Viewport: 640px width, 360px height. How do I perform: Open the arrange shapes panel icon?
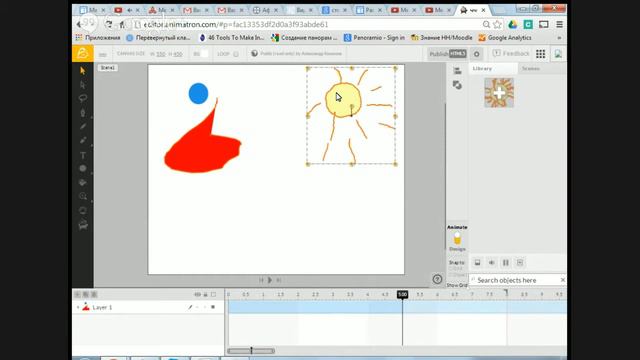(457, 85)
